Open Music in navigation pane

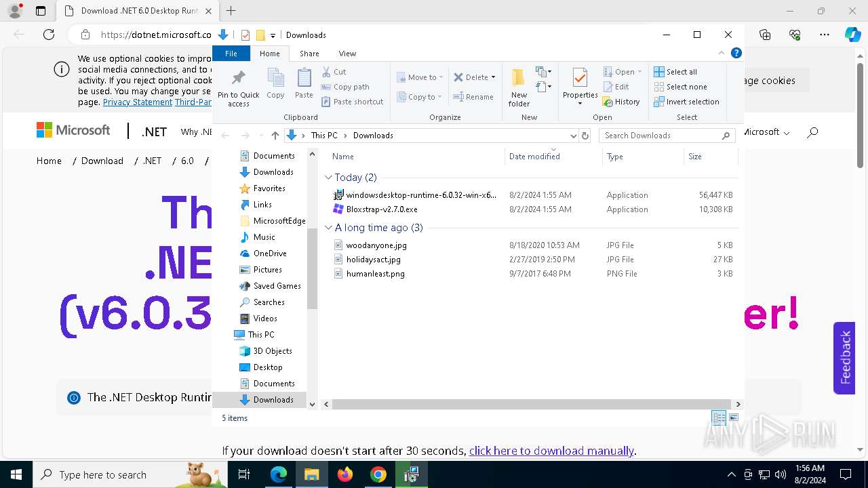point(264,237)
